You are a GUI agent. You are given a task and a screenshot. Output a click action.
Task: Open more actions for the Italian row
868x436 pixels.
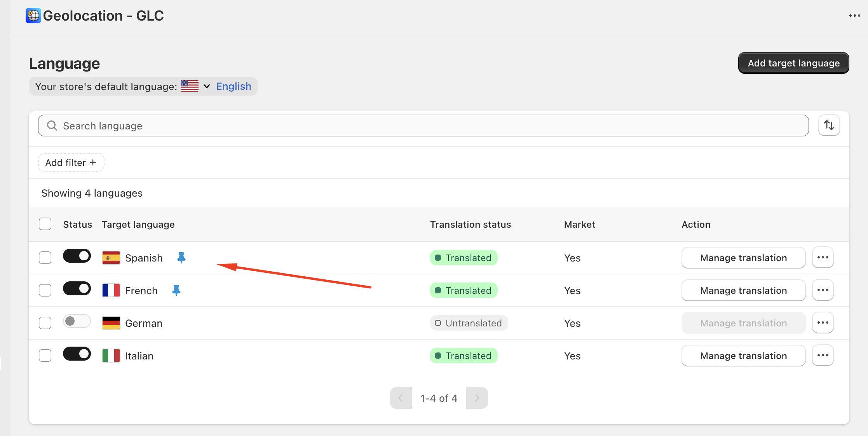click(823, 356)
